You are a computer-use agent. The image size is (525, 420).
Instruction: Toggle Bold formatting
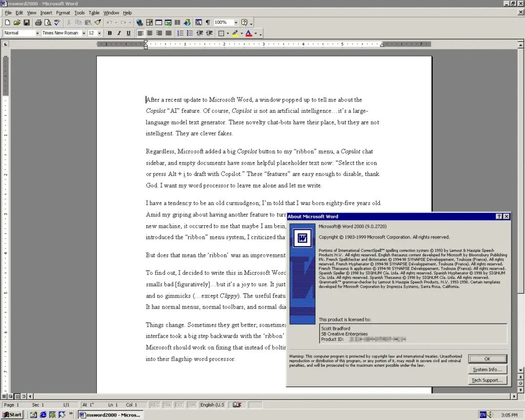point(110,33)
